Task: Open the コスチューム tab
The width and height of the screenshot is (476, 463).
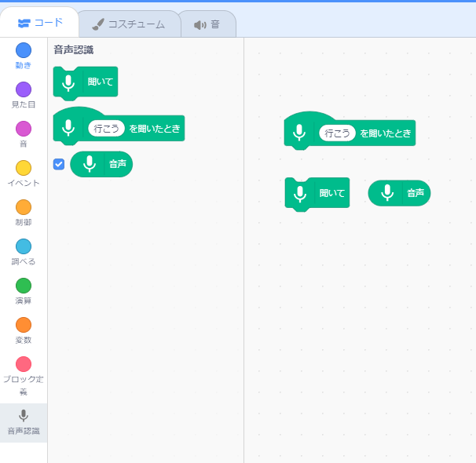Action: pos(129,24)
